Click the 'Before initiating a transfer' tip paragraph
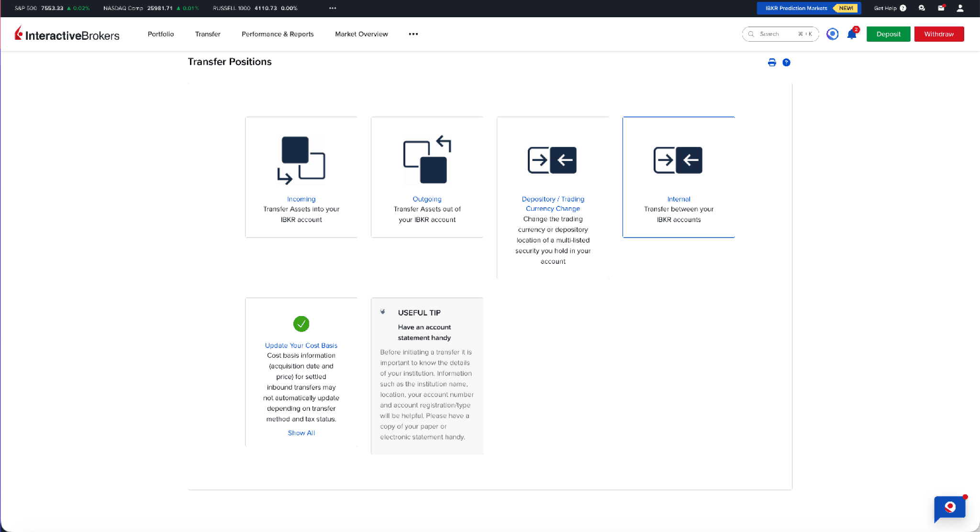The image size is (980, 532). (x=427, y=395)
